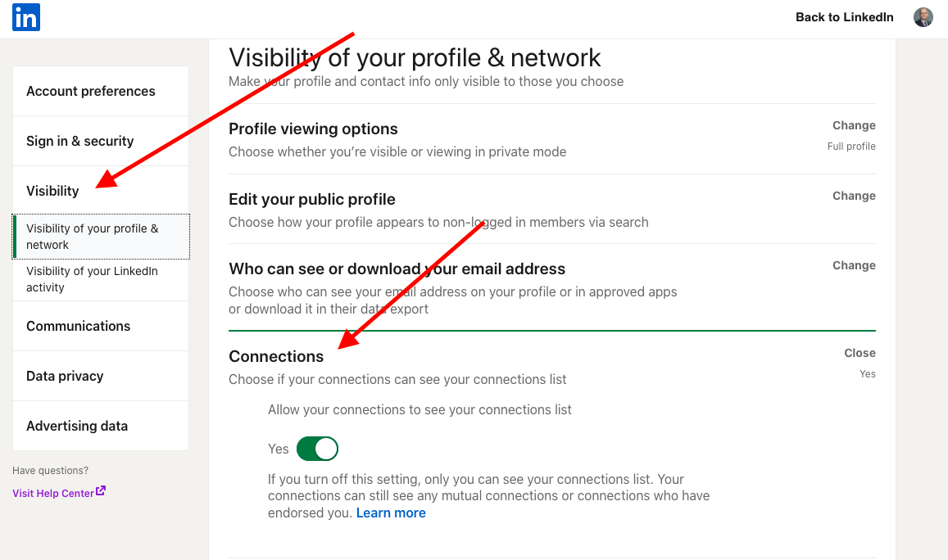Click Back to LinkedIn
This screenshot has width=948, height=560.
coord(844,16)
